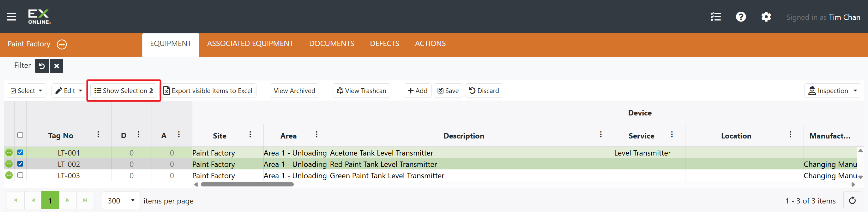Open row menu icon for LT-002
This screenshot has width=868, height=212.
click(x=9, y=164)
